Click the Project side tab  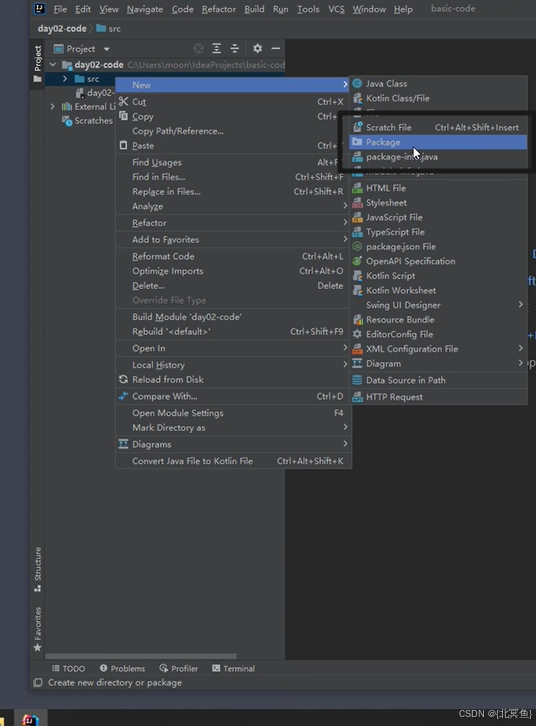tap(37, 63)
